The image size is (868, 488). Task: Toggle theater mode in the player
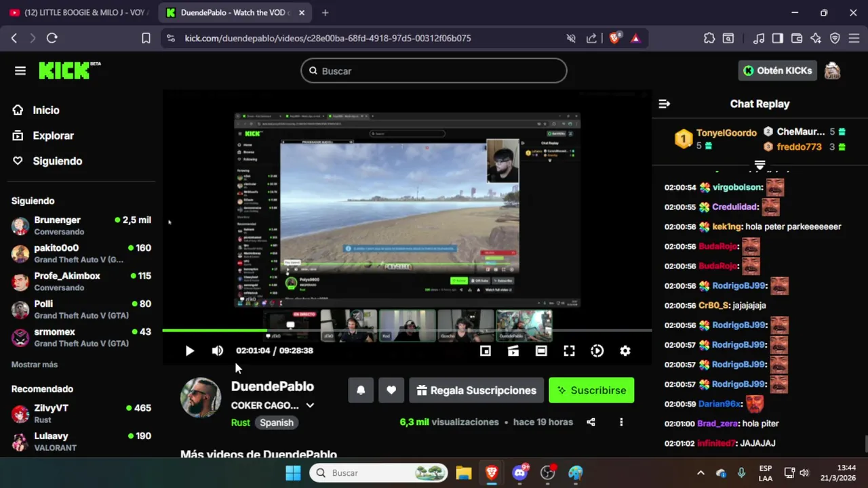[541, 350]
